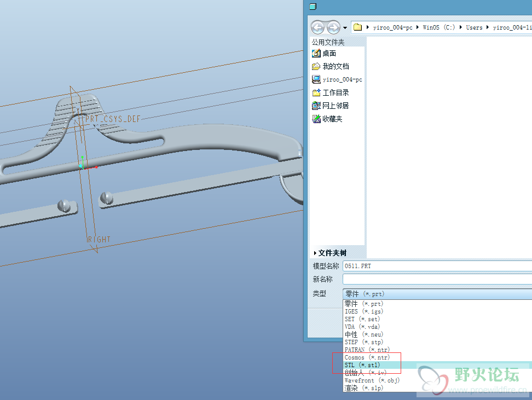Click Users in the path breadcrumb
532x400 pixels.
click(474, 27)
